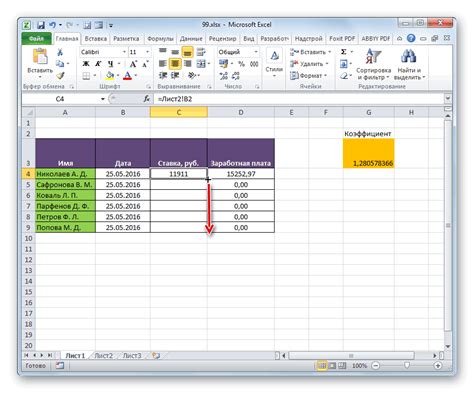Click the AutoSum sigma icon
The height and width of the screenshot is (393, 474).
(x=343, y=52)
